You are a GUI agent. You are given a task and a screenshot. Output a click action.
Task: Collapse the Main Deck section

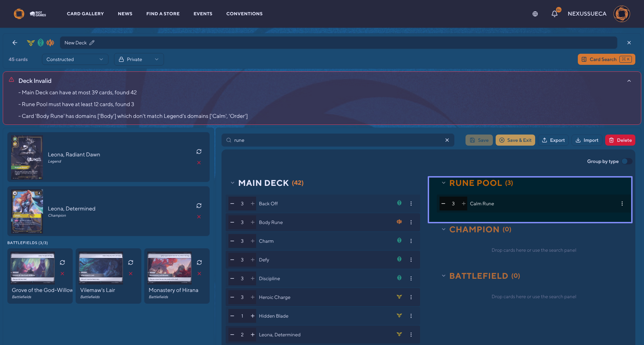click(233, 183)
